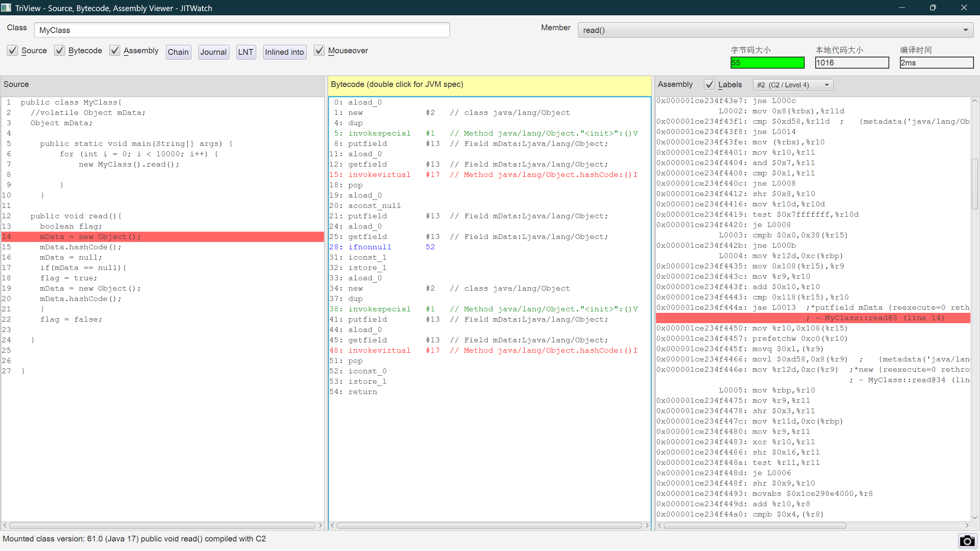The height and width of the screenshot is (551, 980).
Task: Toggle the Assembly checkbox
Action: 115,51
